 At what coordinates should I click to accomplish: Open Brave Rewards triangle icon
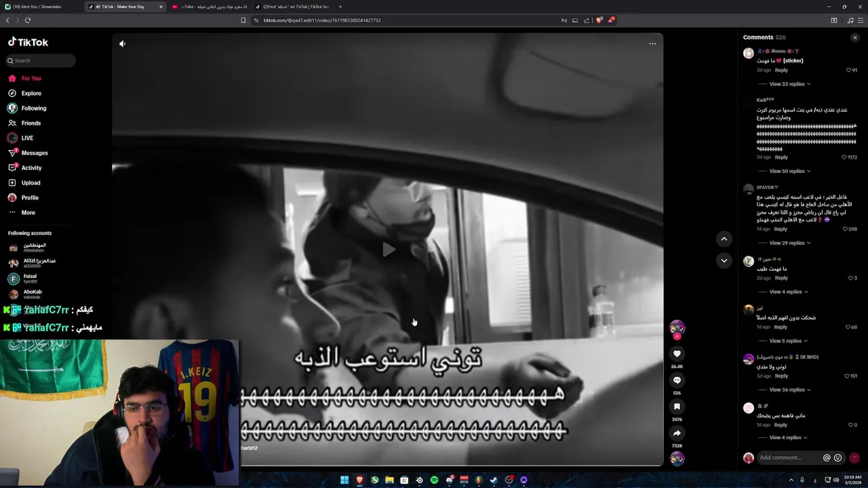point(610,20)
